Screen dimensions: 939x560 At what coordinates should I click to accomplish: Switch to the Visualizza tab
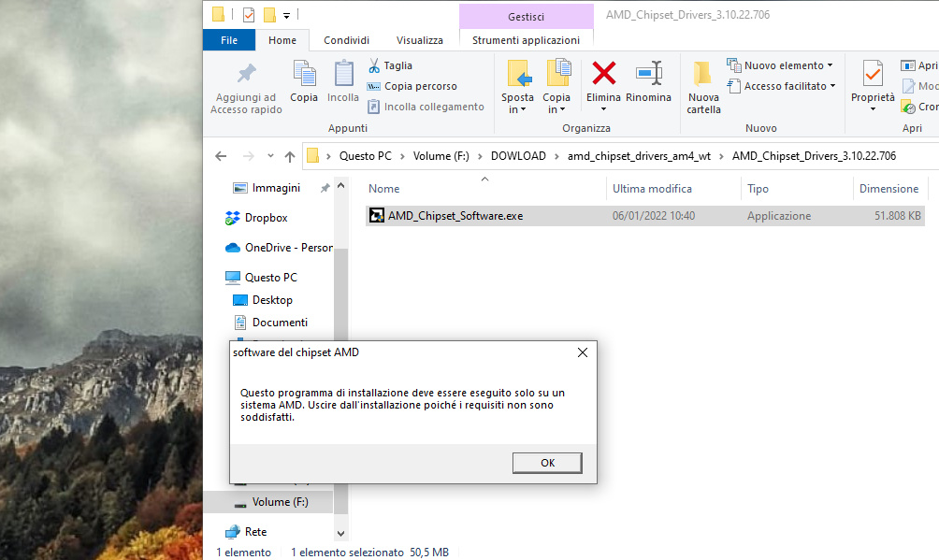pyautogui.click(x=419, y=40)
